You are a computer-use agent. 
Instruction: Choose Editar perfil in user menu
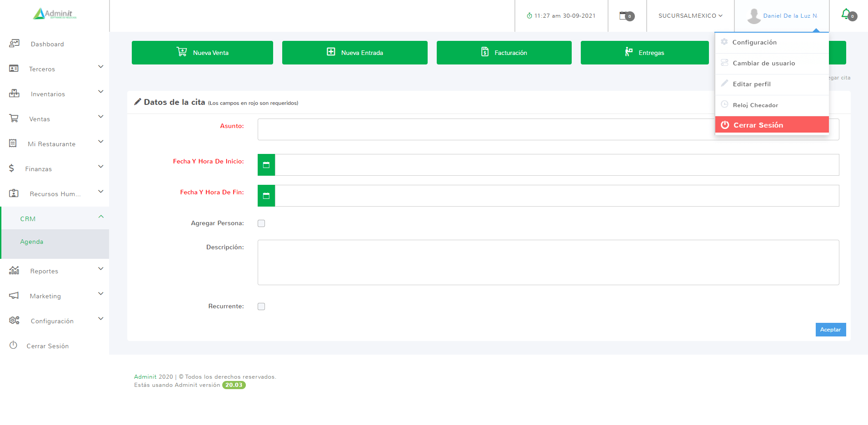[x=752, y=84]
